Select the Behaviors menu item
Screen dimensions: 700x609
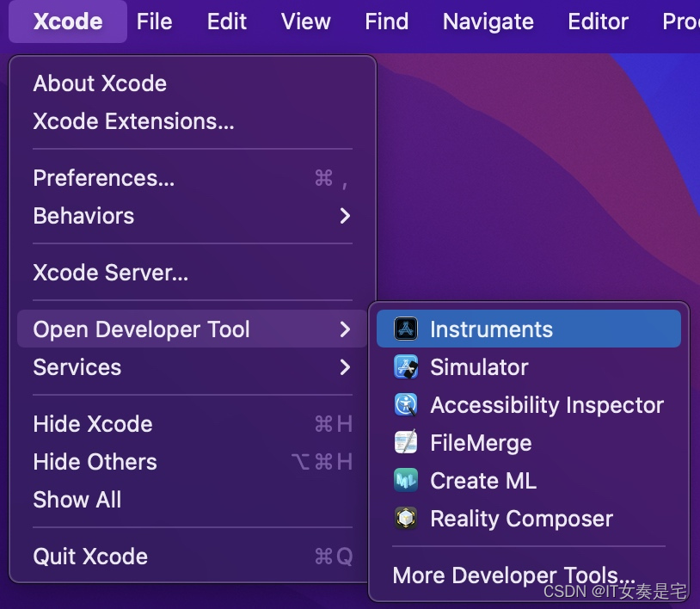click(x=193, y=216)
